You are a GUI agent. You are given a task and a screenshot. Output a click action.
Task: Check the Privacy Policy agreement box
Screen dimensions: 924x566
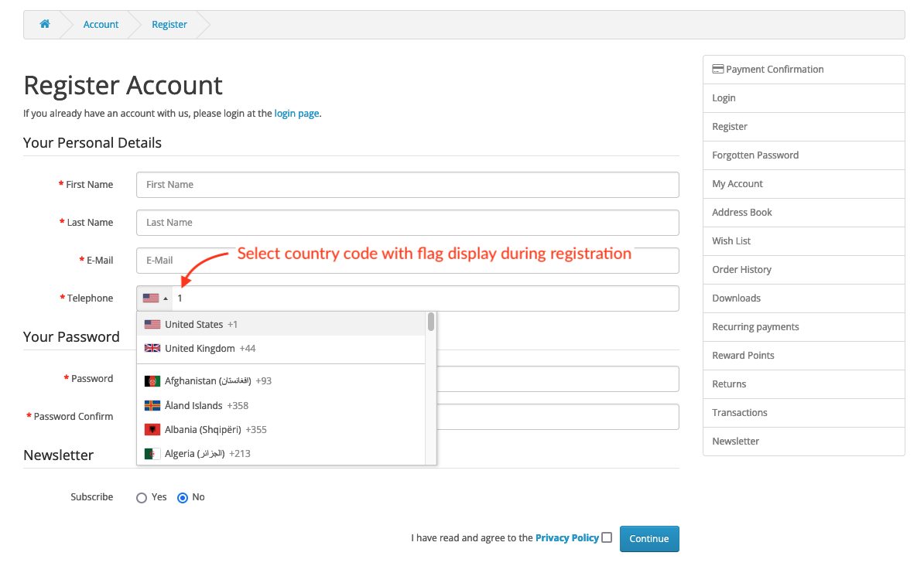click(x=607, y=537)
